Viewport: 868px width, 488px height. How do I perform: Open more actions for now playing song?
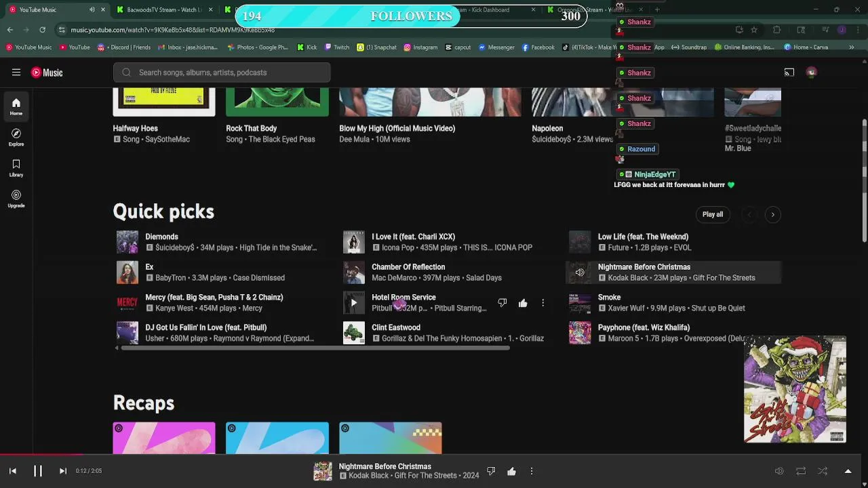[x=532, y=471]
